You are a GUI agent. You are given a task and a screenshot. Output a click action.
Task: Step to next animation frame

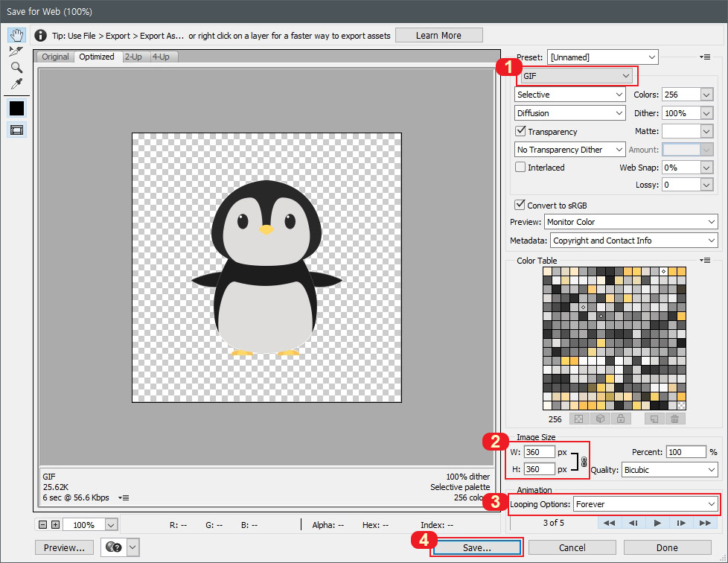click(681, 523)
